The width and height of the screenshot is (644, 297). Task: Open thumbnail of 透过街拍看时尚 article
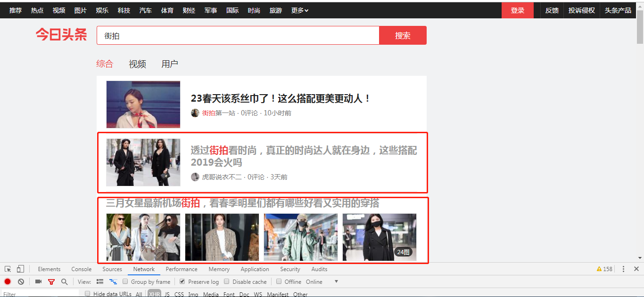tap(143, 162)
